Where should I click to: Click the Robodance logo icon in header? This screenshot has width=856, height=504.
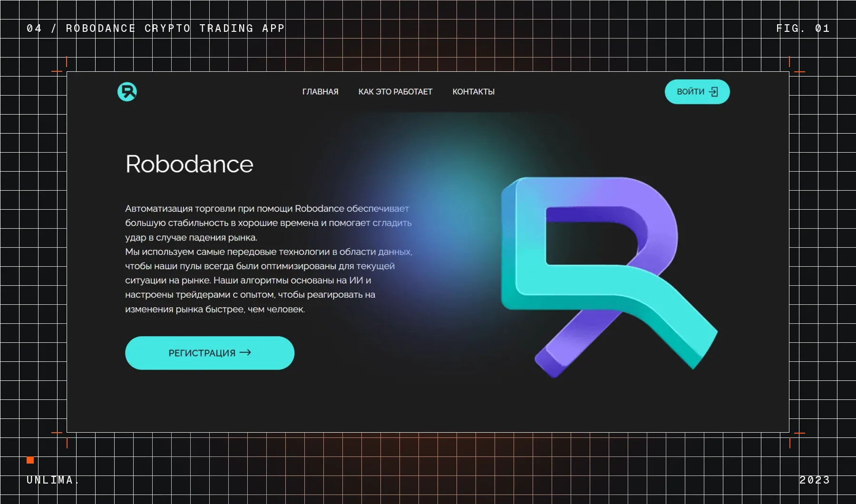[127, 92]
